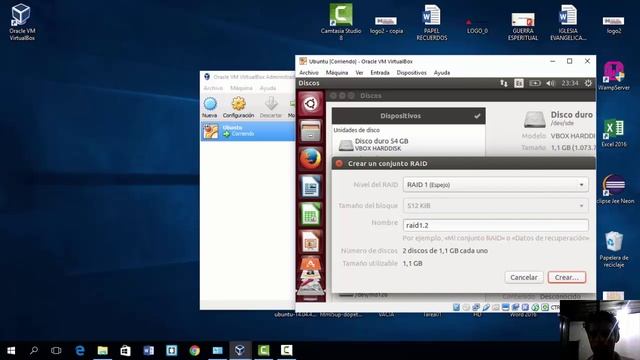Open Camtasia Studio 8 desktop icon

(x=341, y=22)
